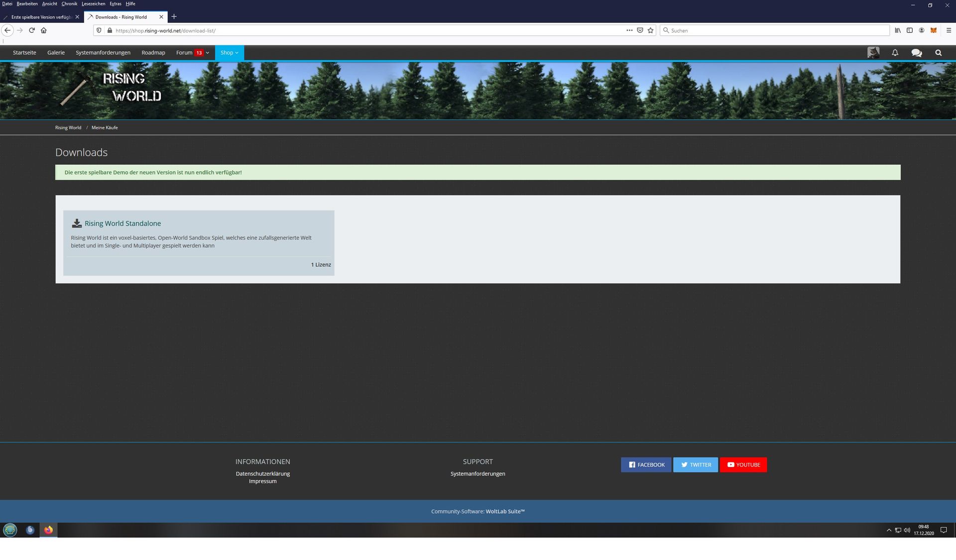Open the page actions three-dot menu

tap(629, 30)
